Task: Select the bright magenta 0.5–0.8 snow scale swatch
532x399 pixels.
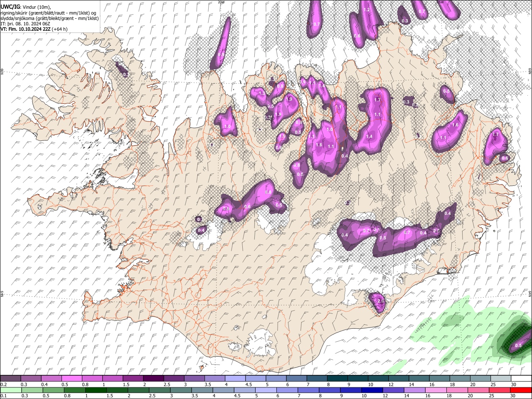Action: point(71,379)
